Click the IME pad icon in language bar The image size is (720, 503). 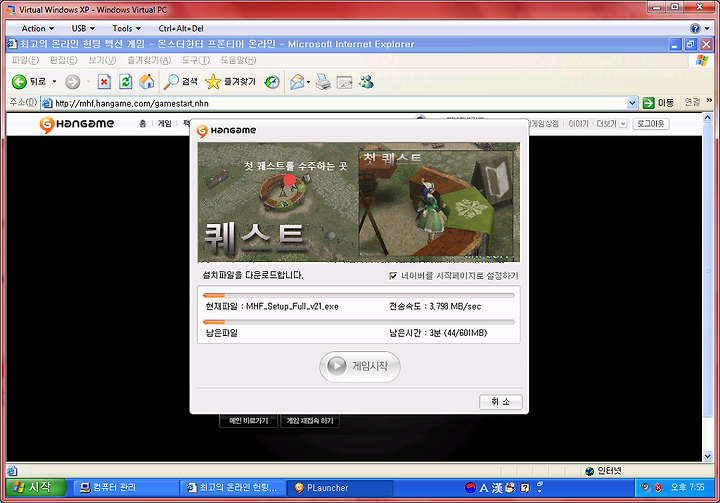tap(510, 487)
